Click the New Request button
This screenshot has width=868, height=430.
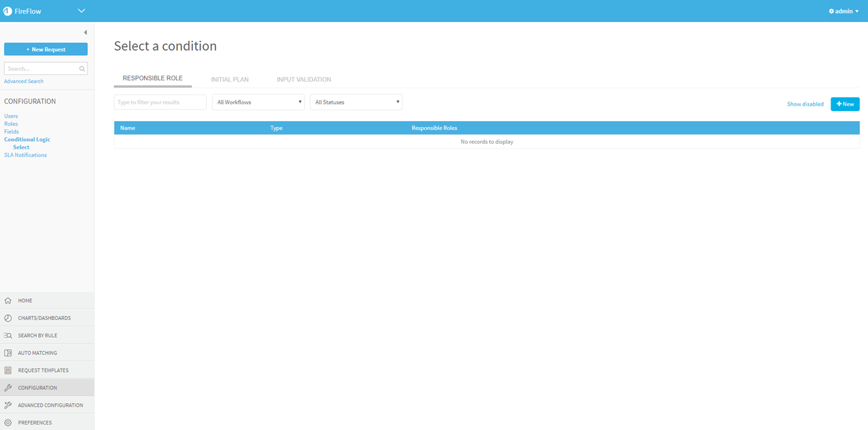pyautogui.click(x=46, y=49)
